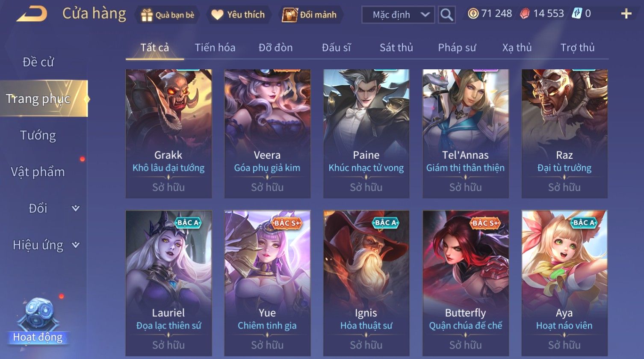The height and width of the screenshot is (359, 644).
Task: Select Butterfly Quận chúa đế chế skin
Action: pos(466,283)
